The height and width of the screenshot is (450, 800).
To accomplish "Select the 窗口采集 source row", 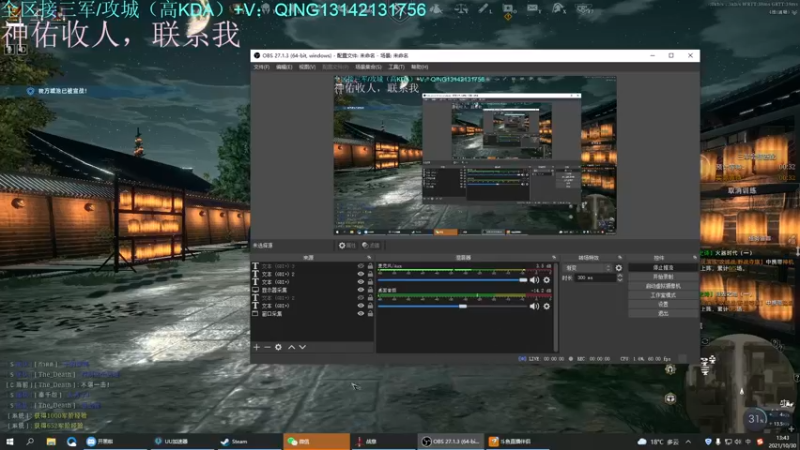I will tap(313, 314).
